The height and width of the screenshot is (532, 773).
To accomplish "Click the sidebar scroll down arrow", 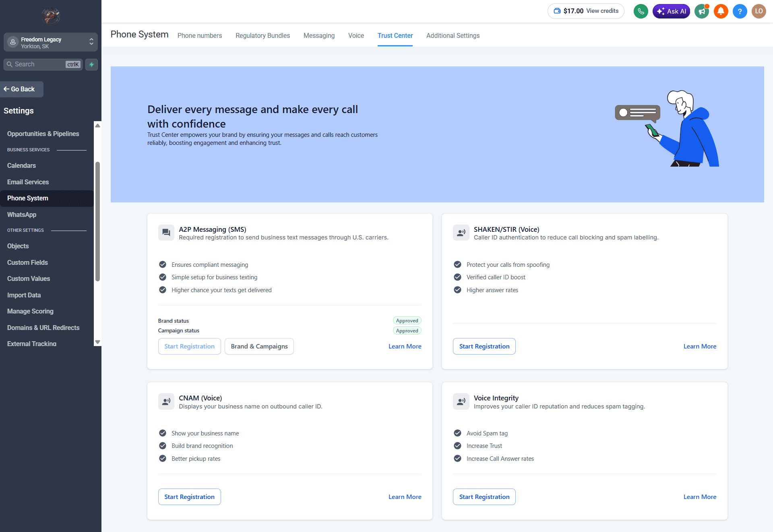I will tap(97, 342).
